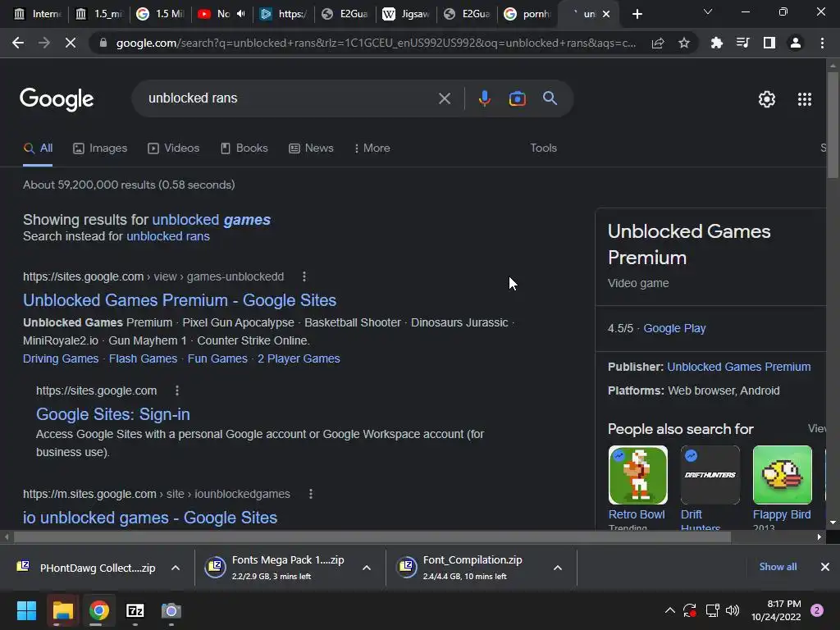Open the Chrome profile icon
Image resolution: width=840 pixels, height=630 pixels.
796,43
